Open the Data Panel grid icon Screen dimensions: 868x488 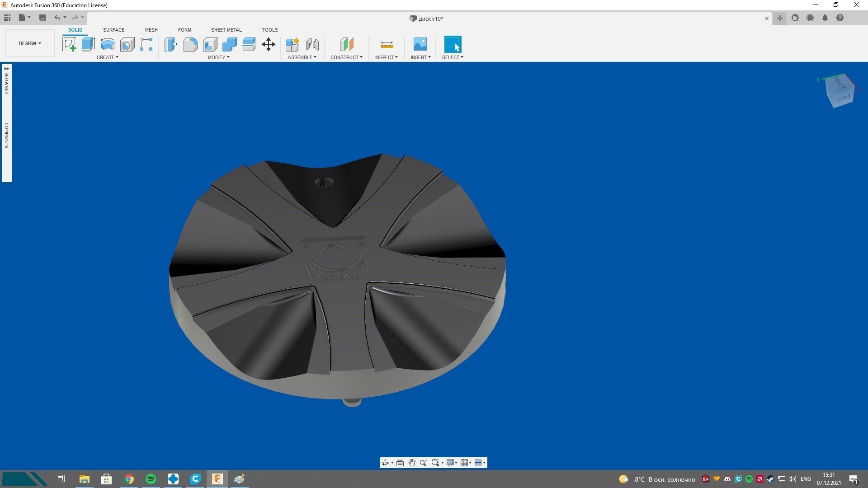click(7, 18)
